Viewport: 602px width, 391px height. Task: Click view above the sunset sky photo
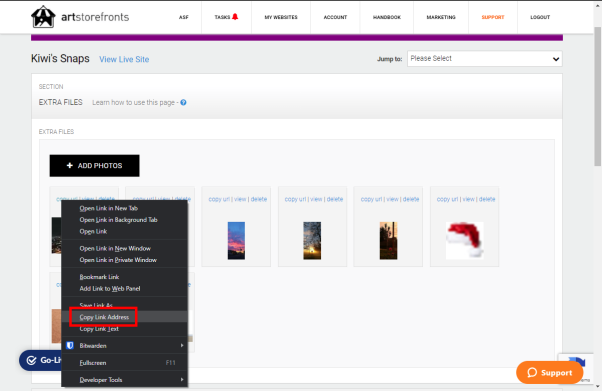(240, 199)
